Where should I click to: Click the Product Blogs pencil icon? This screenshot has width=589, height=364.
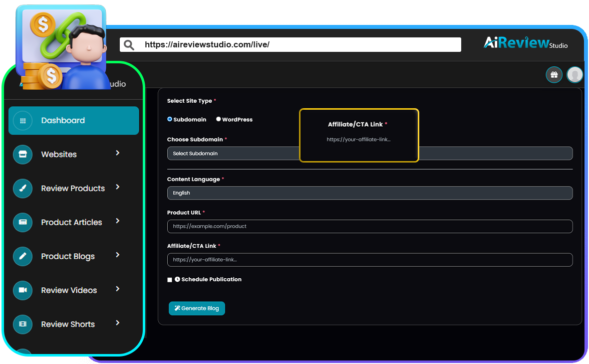(x=22, y=256)
